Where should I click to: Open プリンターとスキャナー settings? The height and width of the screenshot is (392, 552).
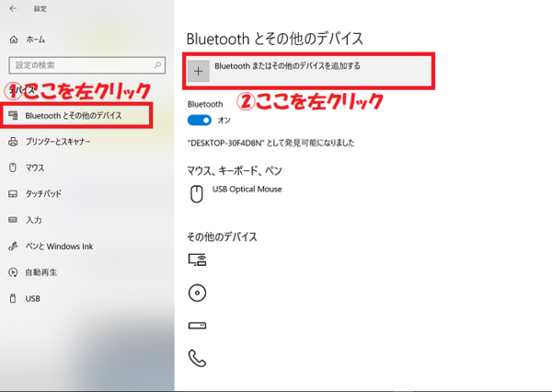58,142
